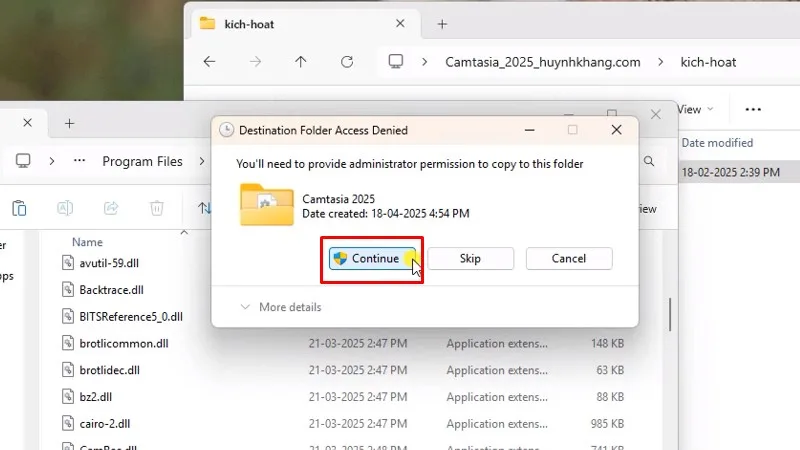Click the date cell of the brotlidec.dll row
Screen dimensions: 800x450
pos(358,370)
